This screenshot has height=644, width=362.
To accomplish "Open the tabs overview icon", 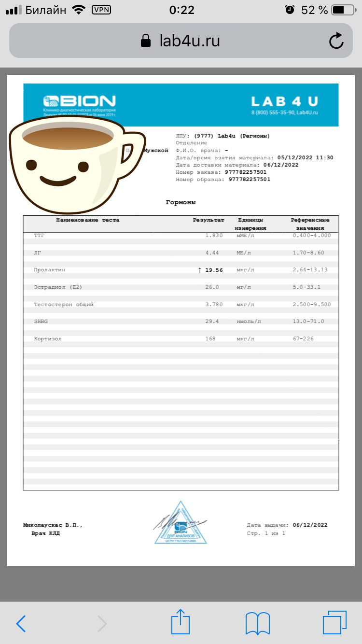I will 334,624.
